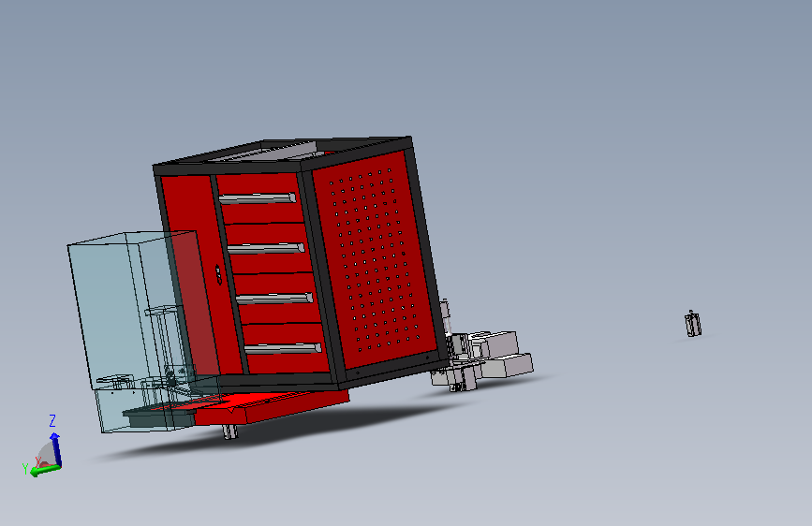The width and height of the screenshot is (812, 526).
Task: Select the small detached component at far right
Action: point(693,324)
